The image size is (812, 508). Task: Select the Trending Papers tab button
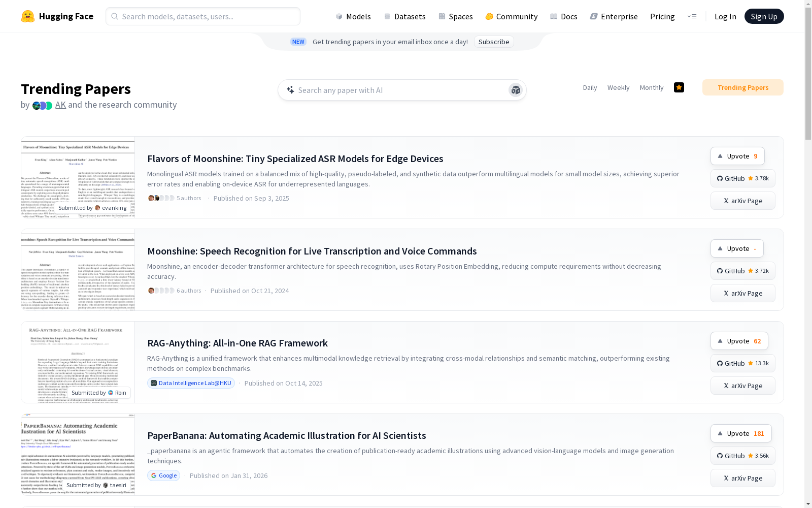pyautogui.click(x=743, y=87)
